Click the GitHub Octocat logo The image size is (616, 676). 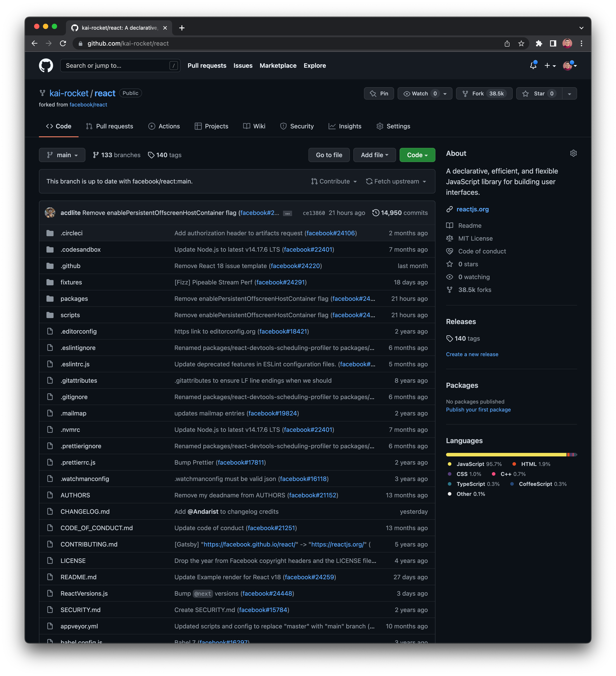click(x=46, y=65)
